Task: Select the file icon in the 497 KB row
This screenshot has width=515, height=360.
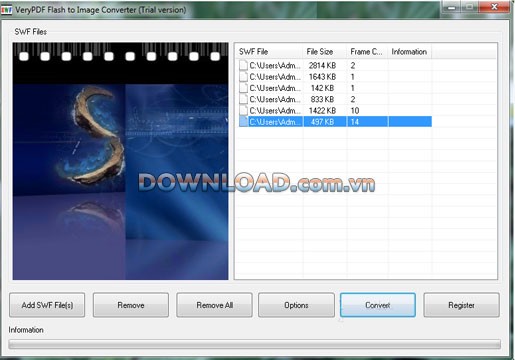Action: tap(243, 122)
